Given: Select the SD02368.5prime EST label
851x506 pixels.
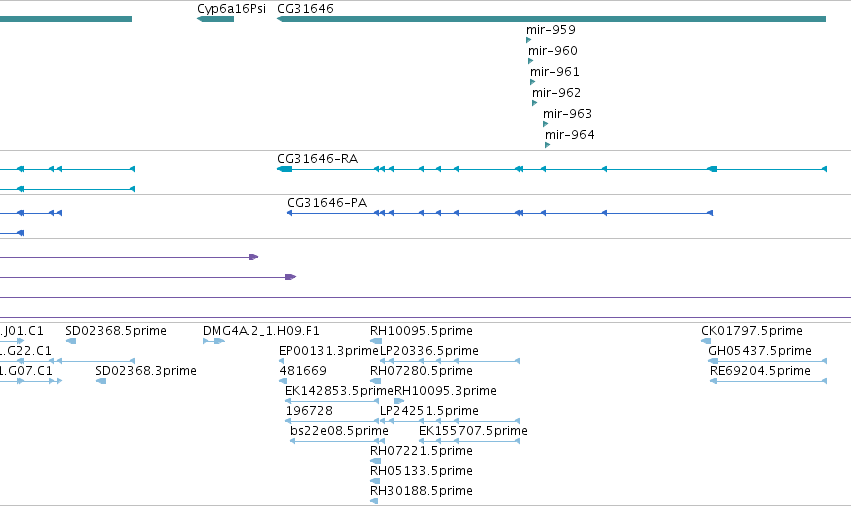Looking at the screenshot, I should (x=116, y=331).
